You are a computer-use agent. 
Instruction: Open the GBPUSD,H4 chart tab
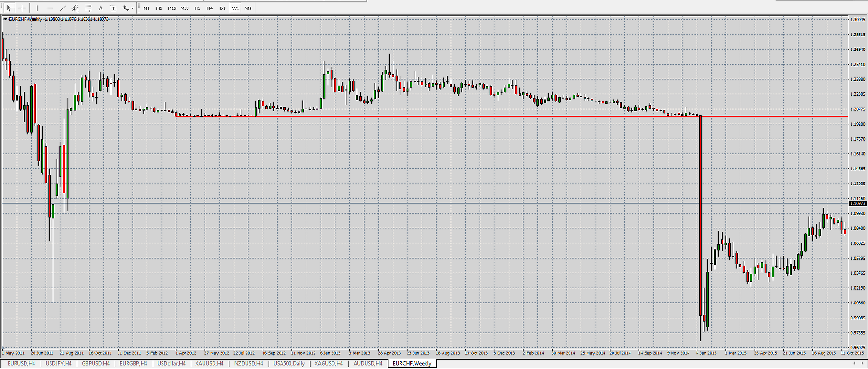96,363
